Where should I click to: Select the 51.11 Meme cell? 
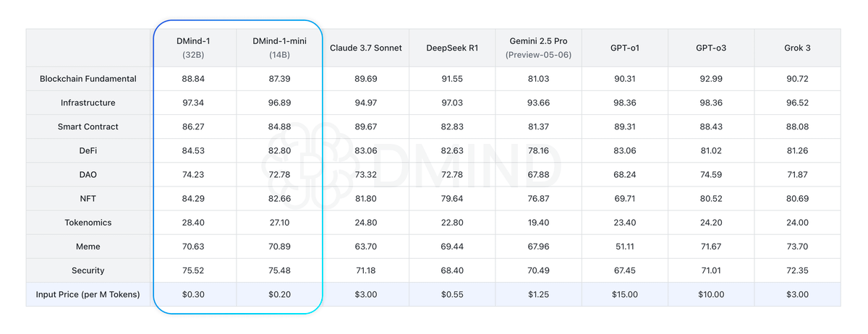coord(624,247)
